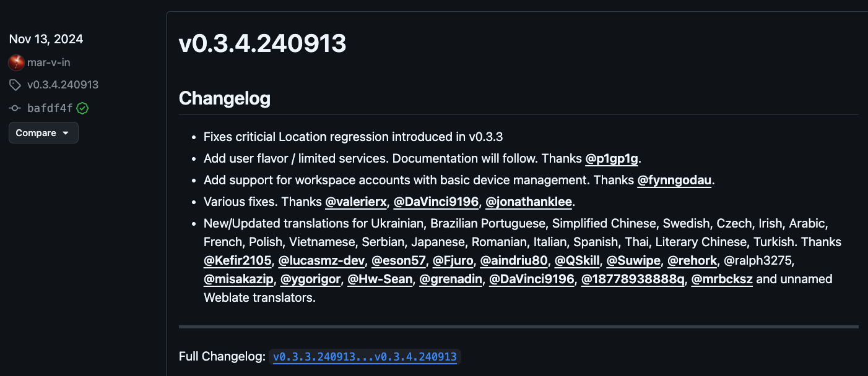The width and height of the screenshot is (868, 376).
Task: Open the @fynngodau mention link
Action: tap(675, 181)
